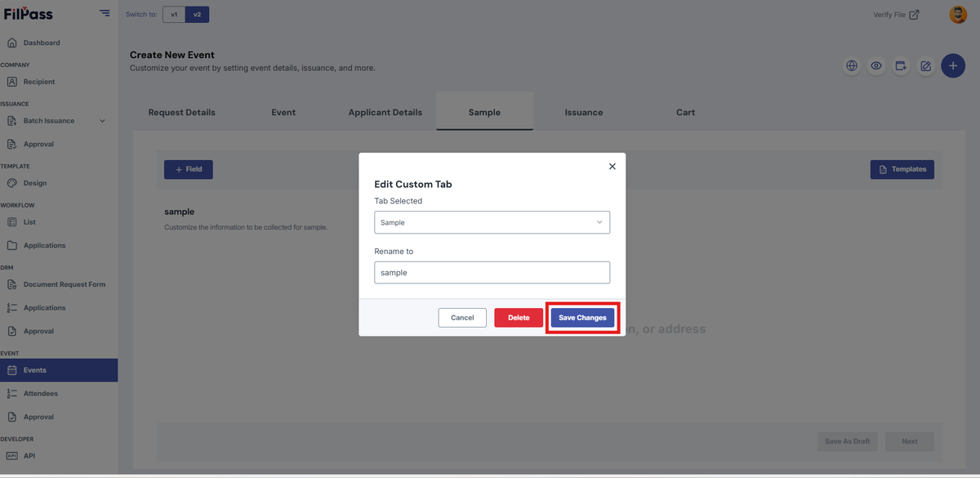
Task: Click the Events calendar icon
Action: point(11,370)
